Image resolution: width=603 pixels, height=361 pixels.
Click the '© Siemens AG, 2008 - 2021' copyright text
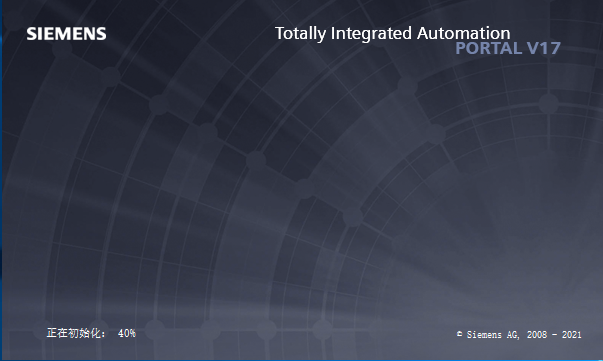point(519,335)
